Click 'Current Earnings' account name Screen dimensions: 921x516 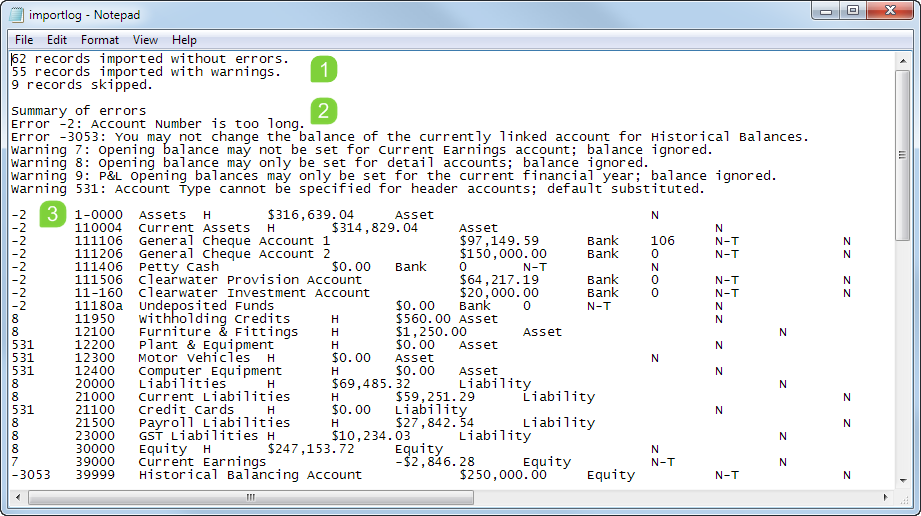[203, 461]
